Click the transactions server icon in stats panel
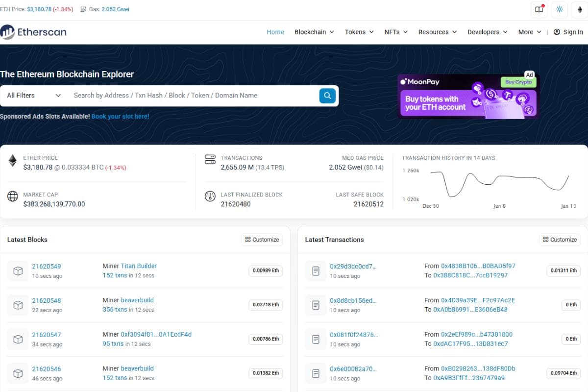This screenshot has height=392, width=588. point(210,159)
